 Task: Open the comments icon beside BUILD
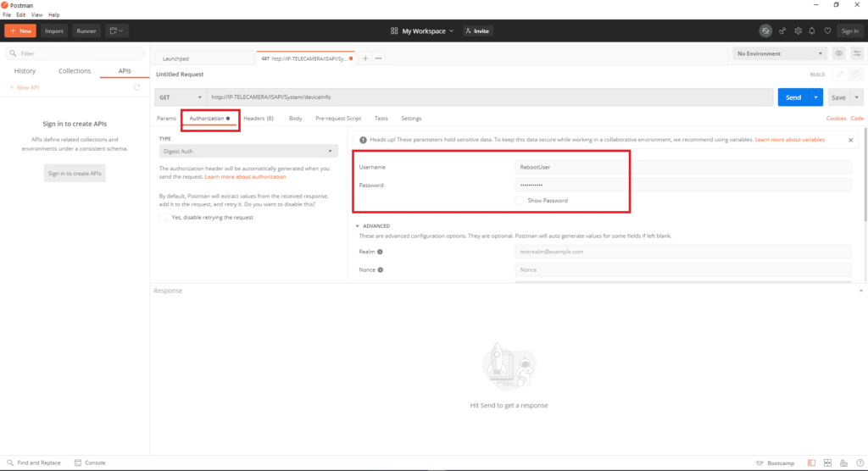(855, 75)
